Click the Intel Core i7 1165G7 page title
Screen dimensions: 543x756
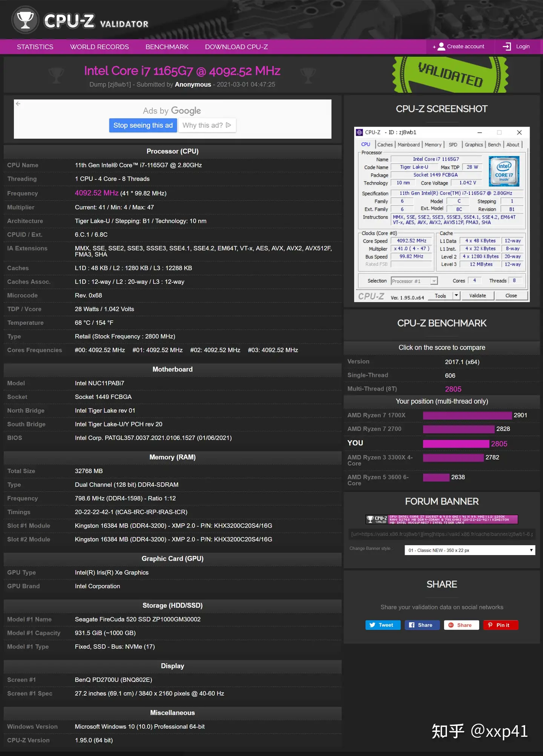point(182,71)
